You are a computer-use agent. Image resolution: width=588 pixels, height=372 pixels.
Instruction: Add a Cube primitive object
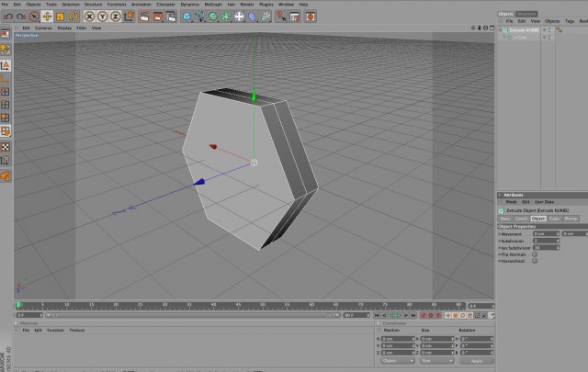point(187,17)
